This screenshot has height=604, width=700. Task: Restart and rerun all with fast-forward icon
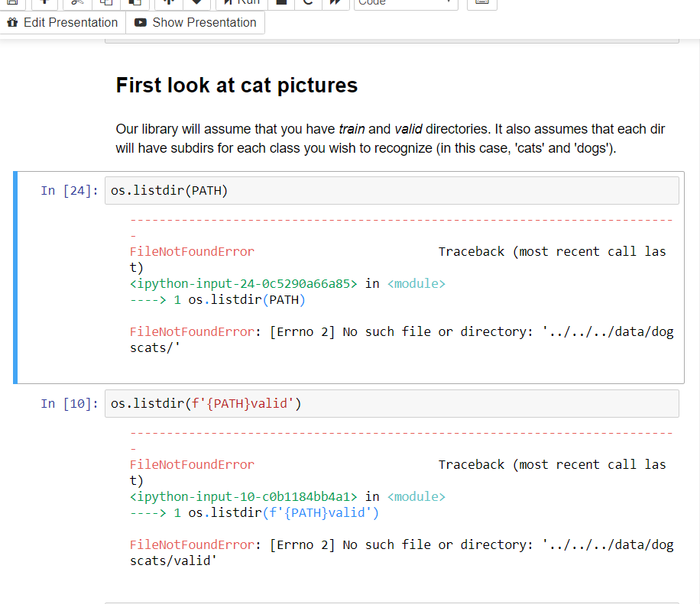point(334,2)
